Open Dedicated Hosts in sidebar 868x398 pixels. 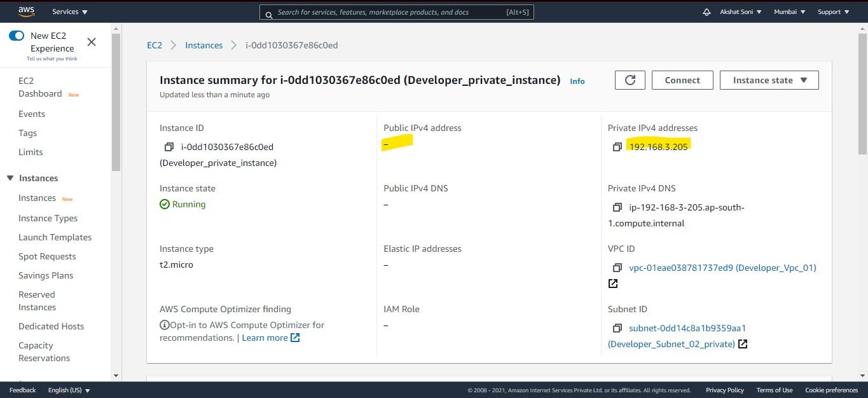click(x=51, y=326)
